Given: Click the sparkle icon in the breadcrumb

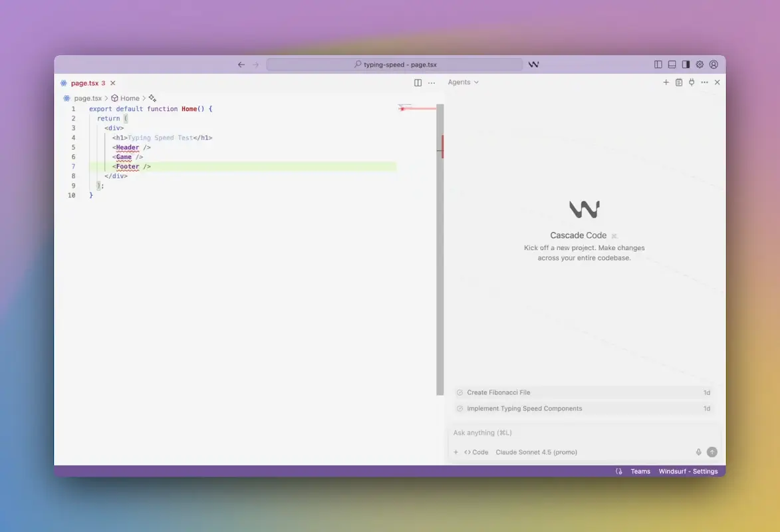Looking at the screenshot, I should point(152,98).
